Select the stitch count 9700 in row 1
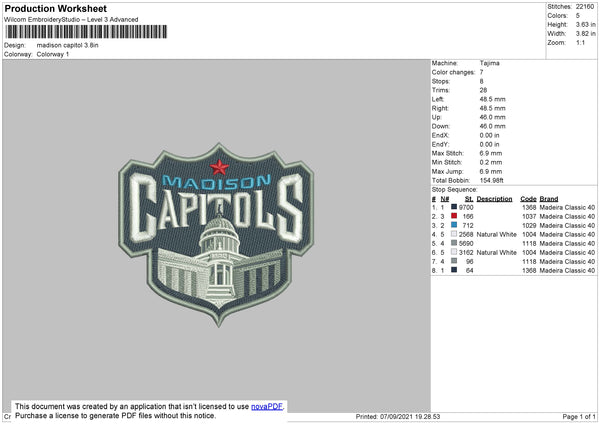600x424 pixels. [466, 207]
